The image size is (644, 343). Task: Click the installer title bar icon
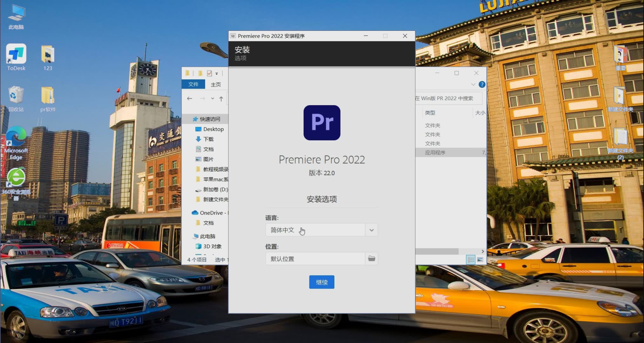click(x=233, y=36)
